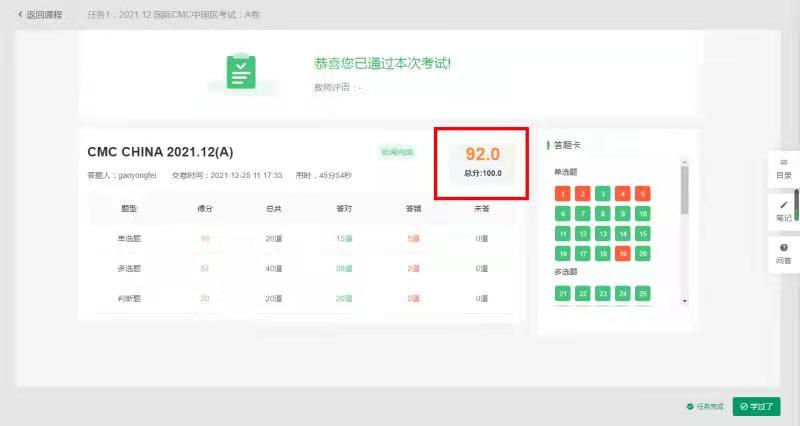Open the 目录 sidebar panel
Viewport: 800px width, 426px height.
click(x=784, y=169)
